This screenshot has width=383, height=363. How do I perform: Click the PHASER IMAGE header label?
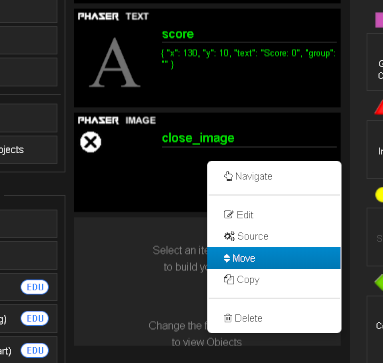[117, 120]
